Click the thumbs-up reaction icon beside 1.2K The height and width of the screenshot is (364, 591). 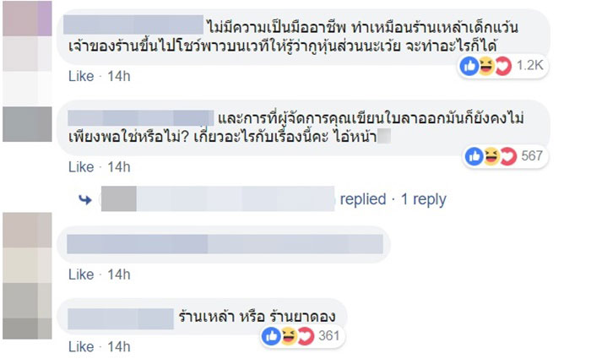tap(470, 66)
